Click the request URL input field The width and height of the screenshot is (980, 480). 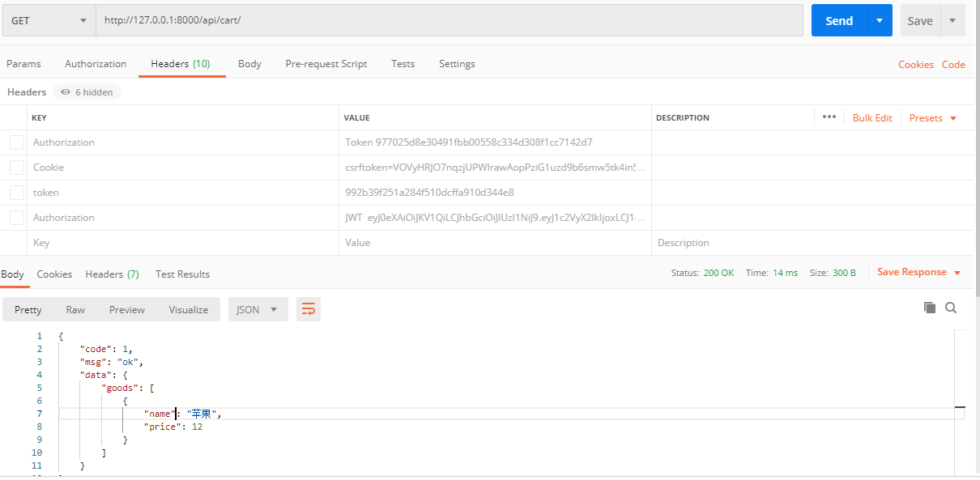coord(450,20)
